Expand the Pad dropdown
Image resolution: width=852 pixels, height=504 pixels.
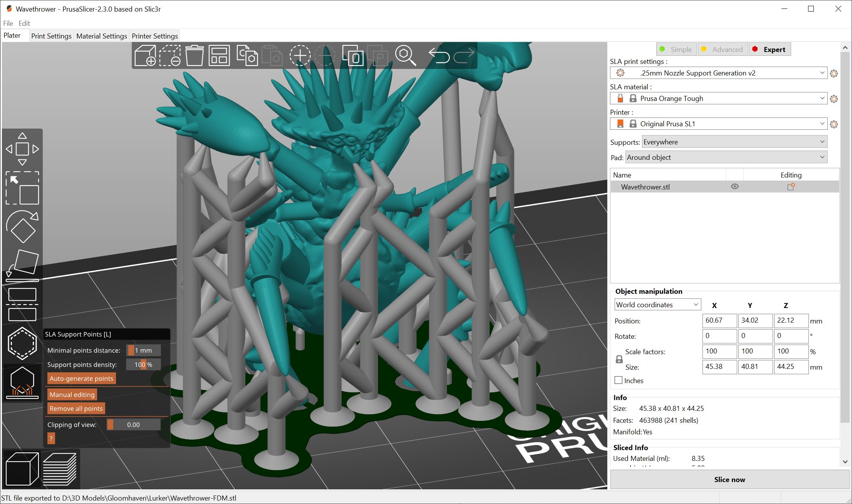[726, 157]
